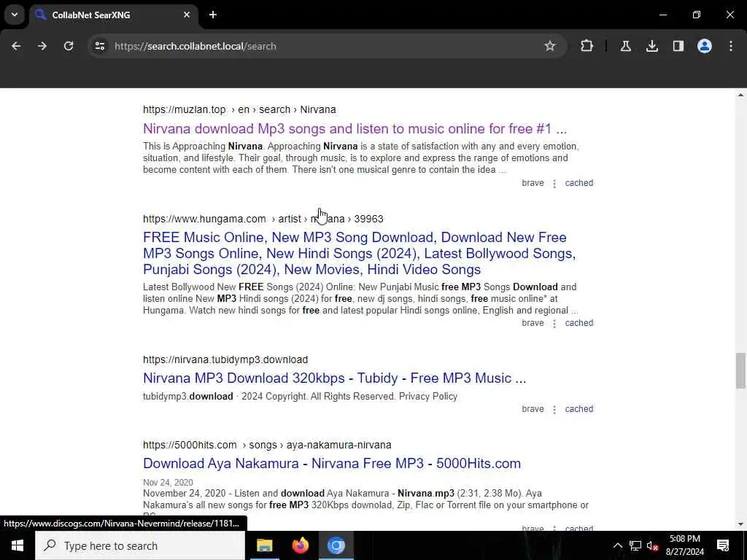
Task: Open Download Aya Nakamura 5000Hits.com result
Action: [x=332, y=463]
